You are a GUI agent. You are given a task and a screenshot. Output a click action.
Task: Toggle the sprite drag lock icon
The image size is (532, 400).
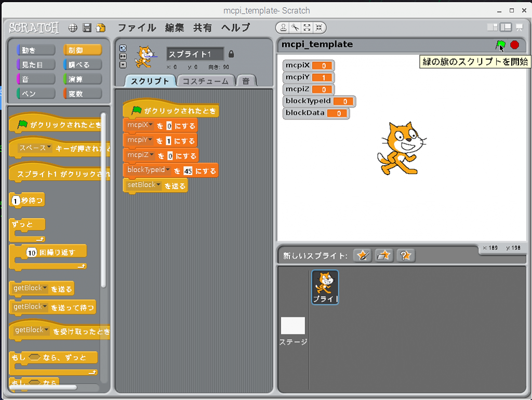pyautogui.click(x=231, y=54)
